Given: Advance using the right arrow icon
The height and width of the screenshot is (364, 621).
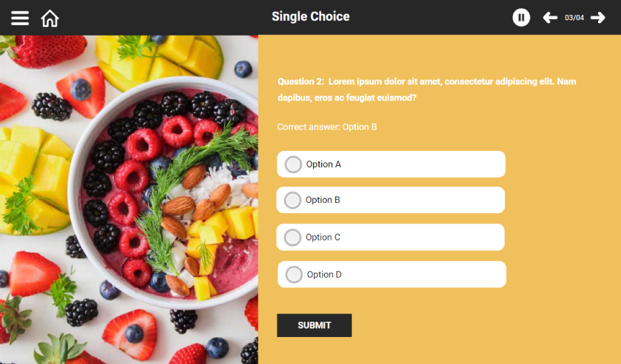Looking at the screenshot, I should (x=597, y=18).
